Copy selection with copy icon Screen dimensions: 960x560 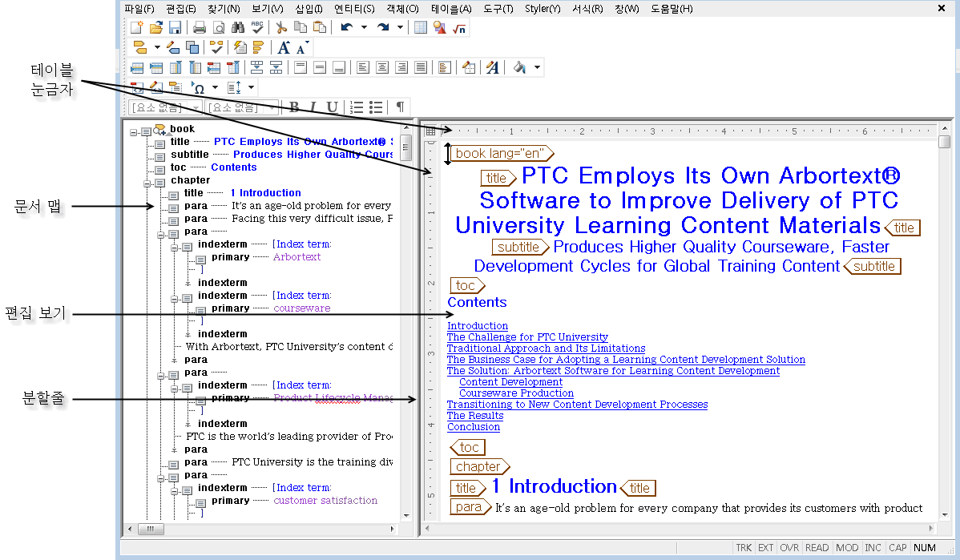coord(300,27)
